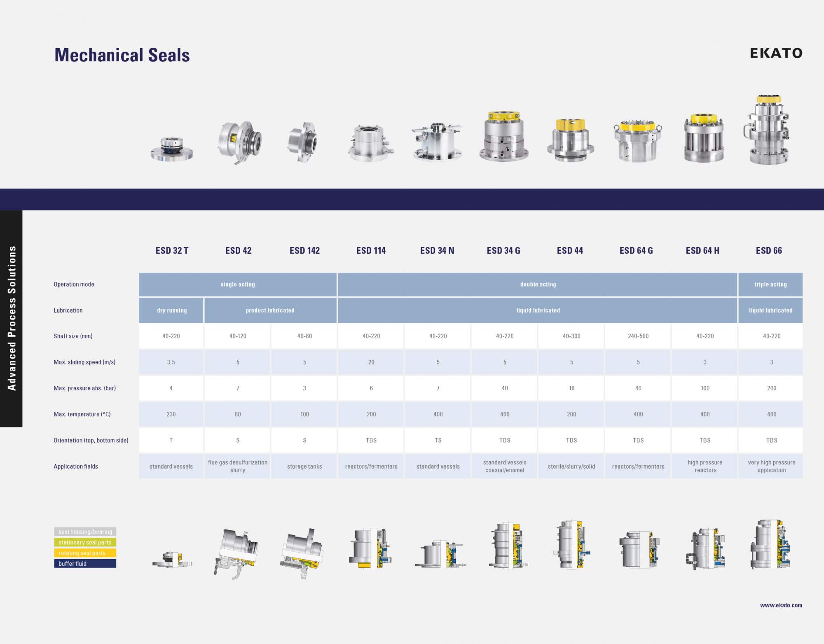
Task: Click the ESD 66 triple acting seal photo
Action: [768, 130]
